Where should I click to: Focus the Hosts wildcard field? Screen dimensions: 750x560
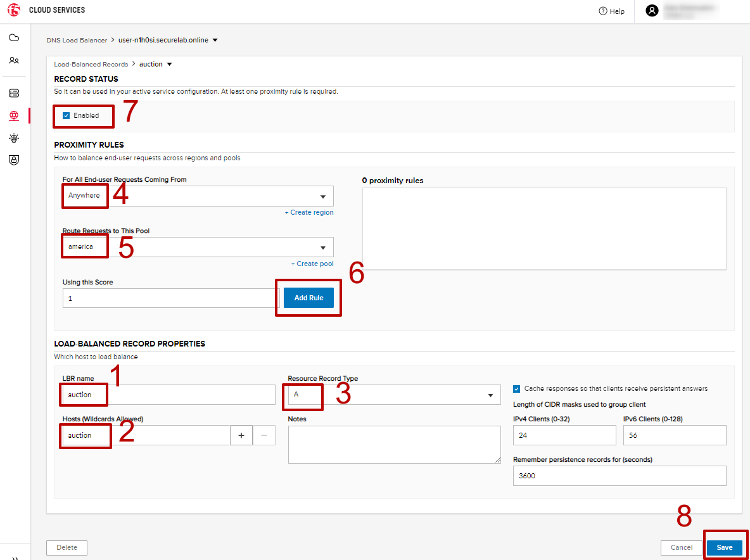(x=146, y=435)
